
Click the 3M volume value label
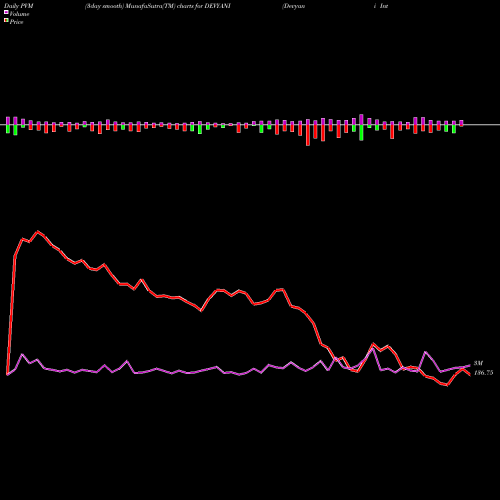point(478,363)
